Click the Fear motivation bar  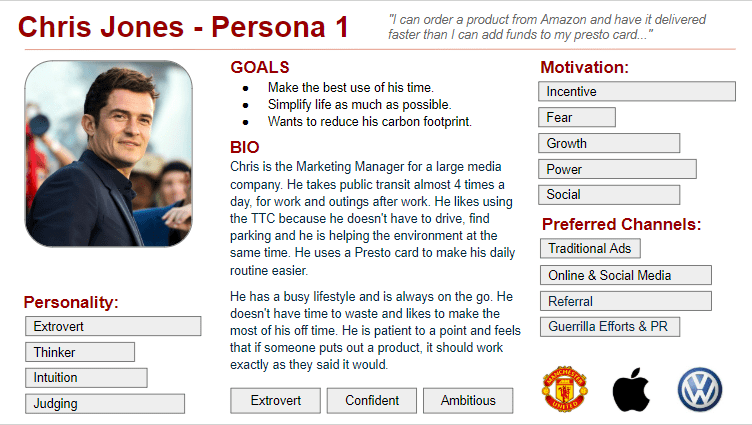tap(577, 118)
